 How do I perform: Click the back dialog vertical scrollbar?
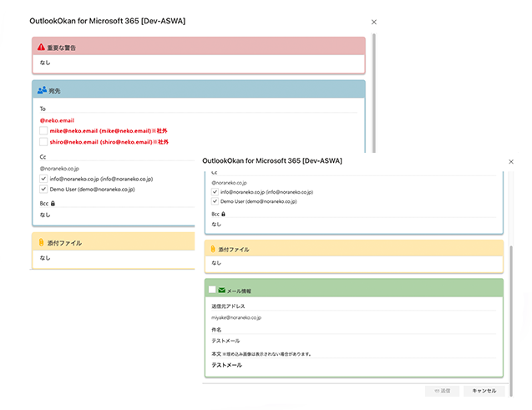pyautogui.click(x=374, y=93)
